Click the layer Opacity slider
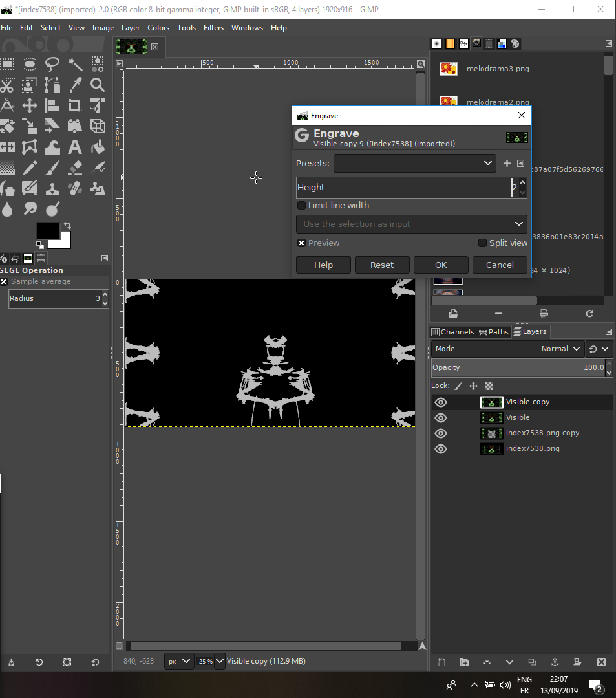The width and height of the screenshot is (616, 698). point(518,367)
